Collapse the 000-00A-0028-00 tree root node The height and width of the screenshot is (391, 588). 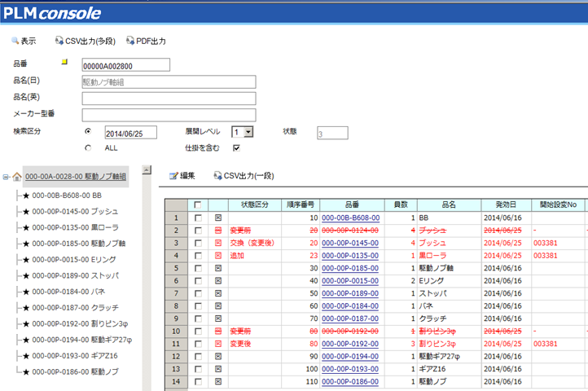pyautogui.click(x=6, y=176)
